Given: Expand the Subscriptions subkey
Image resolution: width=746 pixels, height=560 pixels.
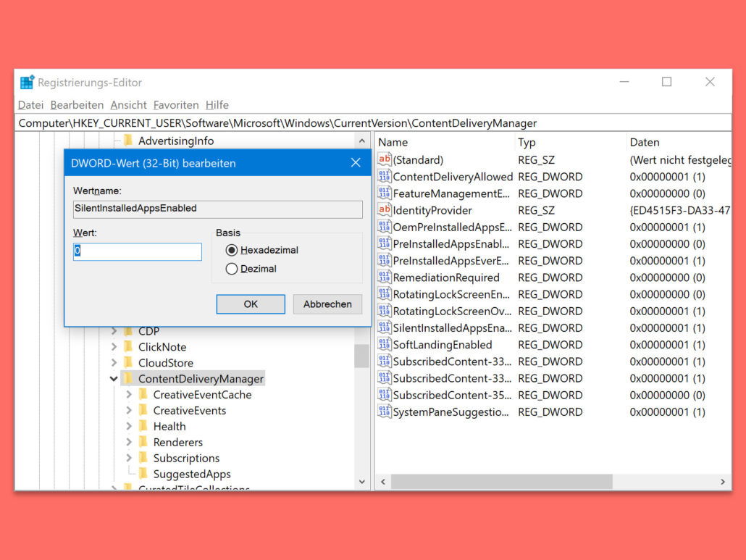Looking at the screenshot, I should pyautogui.click(x=129, y=458).
